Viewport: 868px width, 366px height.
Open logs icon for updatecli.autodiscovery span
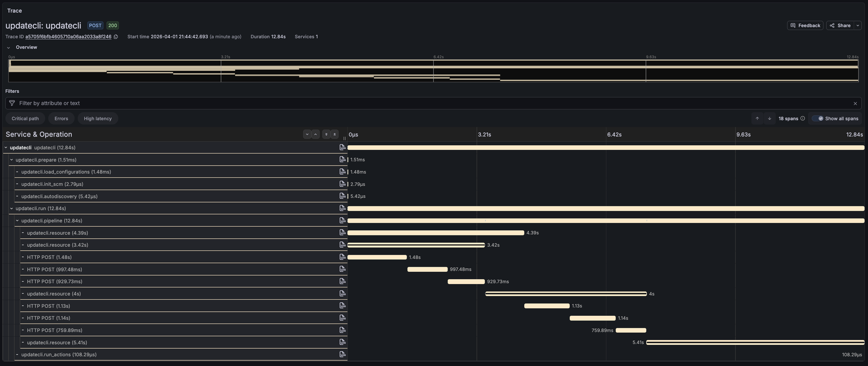coord(343,196)
